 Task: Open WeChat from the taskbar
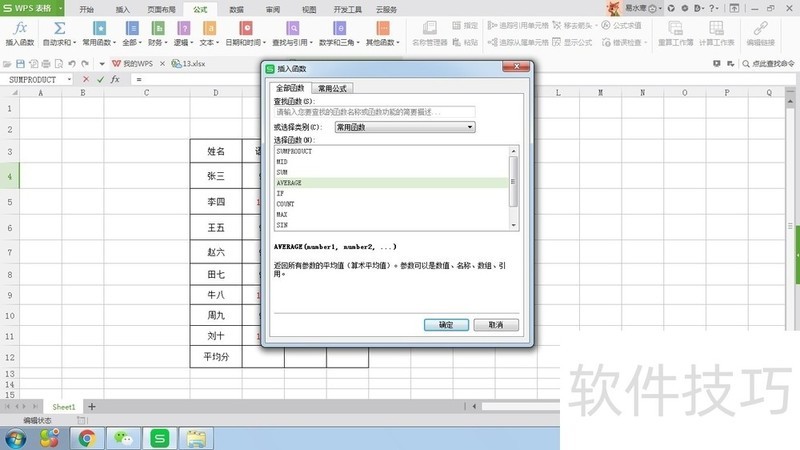pyautogui.click(x=123, y=438)
